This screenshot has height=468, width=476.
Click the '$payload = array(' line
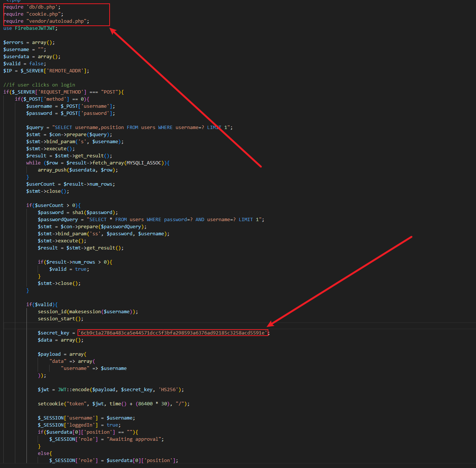[x=62, y=354]
